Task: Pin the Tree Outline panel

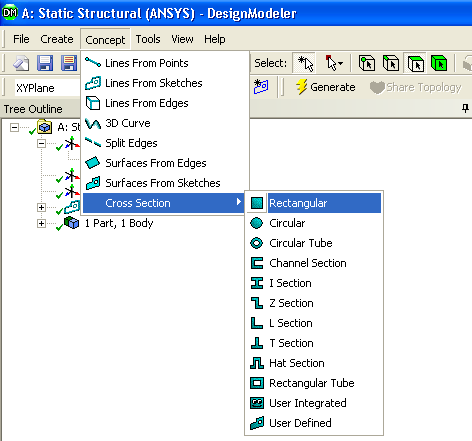Action: [465, 108]
